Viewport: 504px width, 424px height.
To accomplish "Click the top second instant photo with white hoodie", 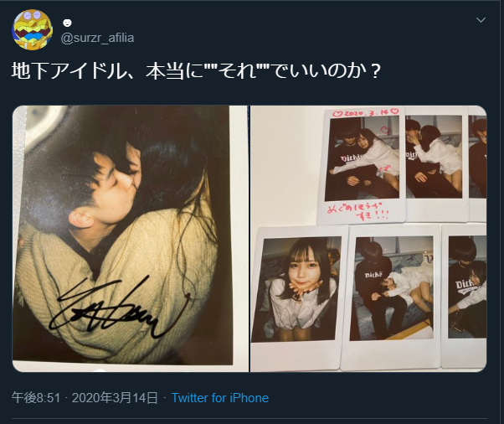I will point(435,164).
